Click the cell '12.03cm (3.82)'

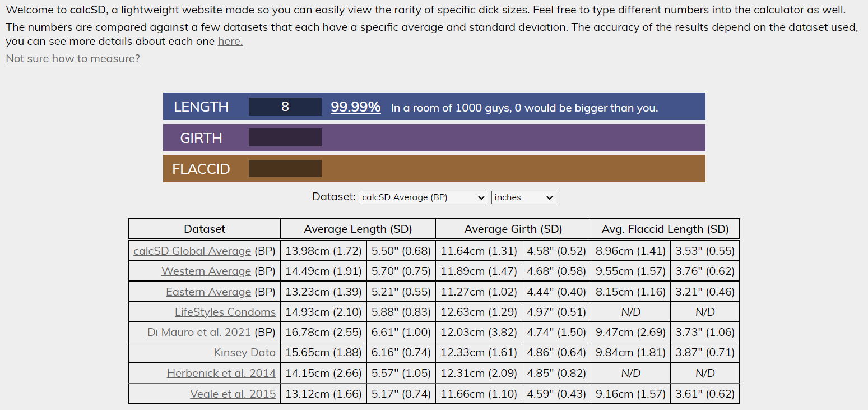coord(479,332)
